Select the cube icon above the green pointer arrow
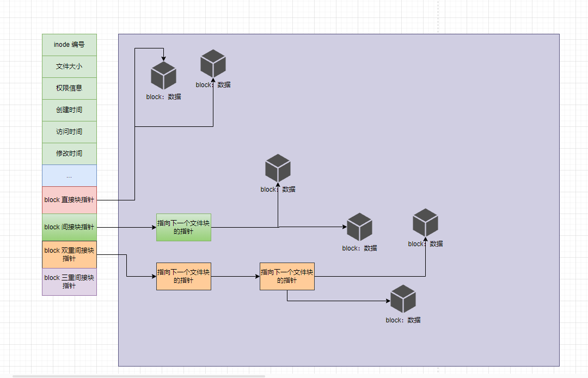The width and height of the screenshot is (588, 378). point(278,168)
